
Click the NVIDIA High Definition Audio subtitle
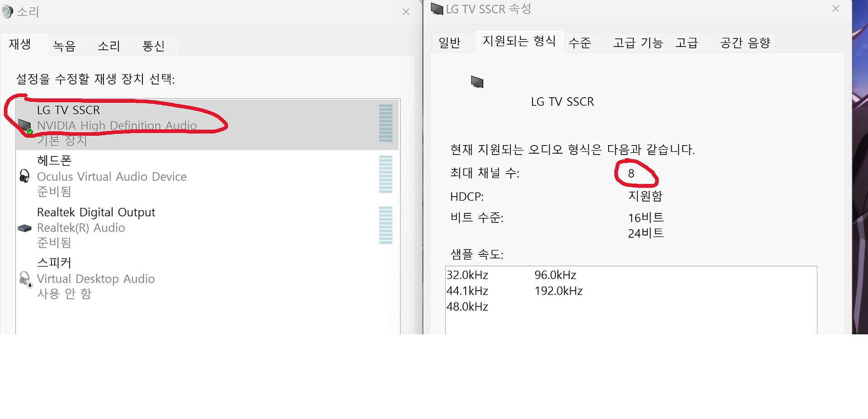point(117,126)
